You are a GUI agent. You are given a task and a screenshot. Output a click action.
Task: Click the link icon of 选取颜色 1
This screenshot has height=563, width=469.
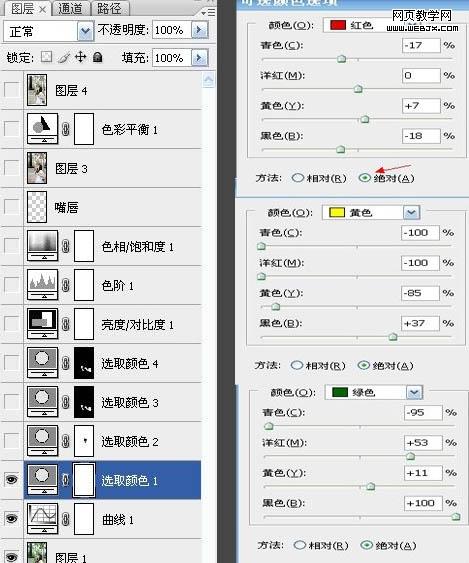(66, 480)
